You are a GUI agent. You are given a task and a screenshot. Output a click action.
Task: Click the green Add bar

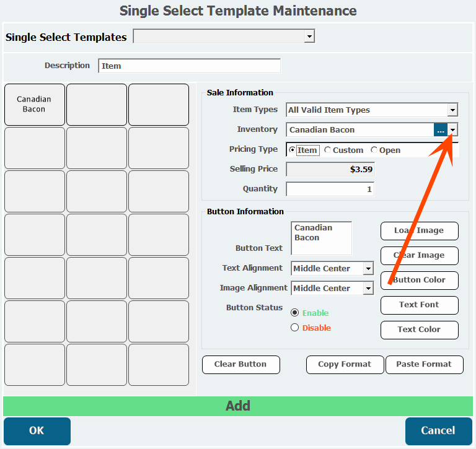(238, 406)
